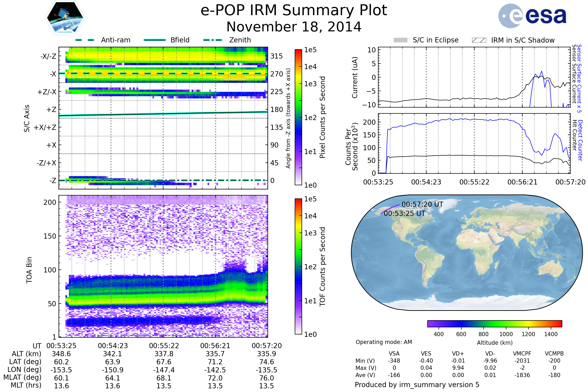Click the CASSIOPE mission hexagon logo
588x392 pixels.
(x=65, y=18)
